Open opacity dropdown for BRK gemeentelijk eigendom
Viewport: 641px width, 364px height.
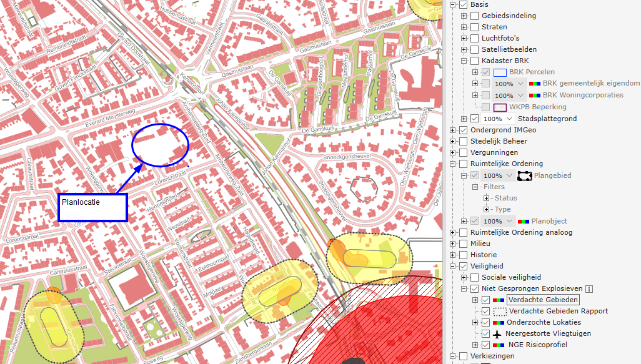pyautogui.click(x=509, y=84)
